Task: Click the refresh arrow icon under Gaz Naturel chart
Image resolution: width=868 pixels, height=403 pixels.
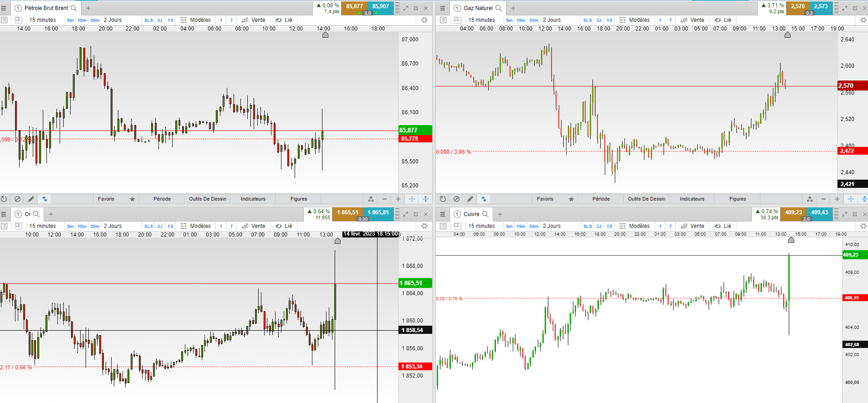Action: 443,199
